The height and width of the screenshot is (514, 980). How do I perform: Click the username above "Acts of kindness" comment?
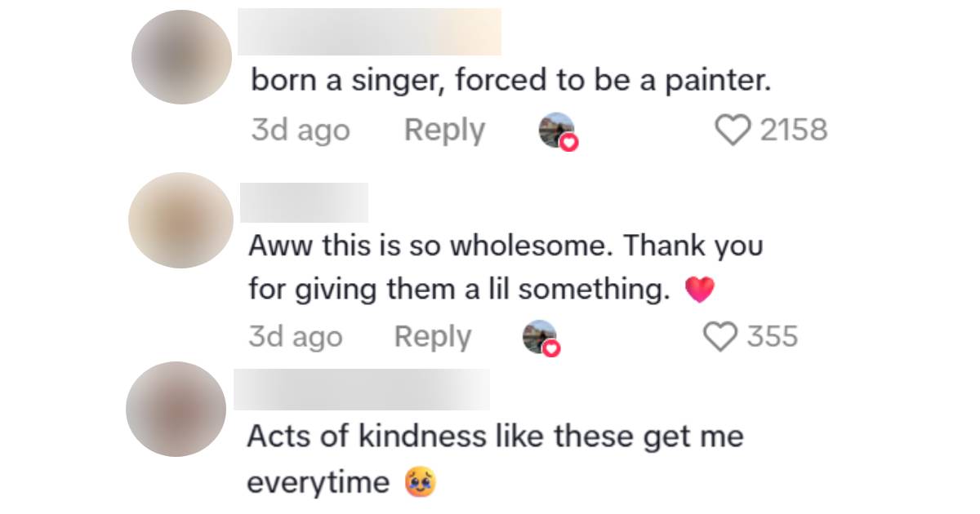click(x=362, y=389)
